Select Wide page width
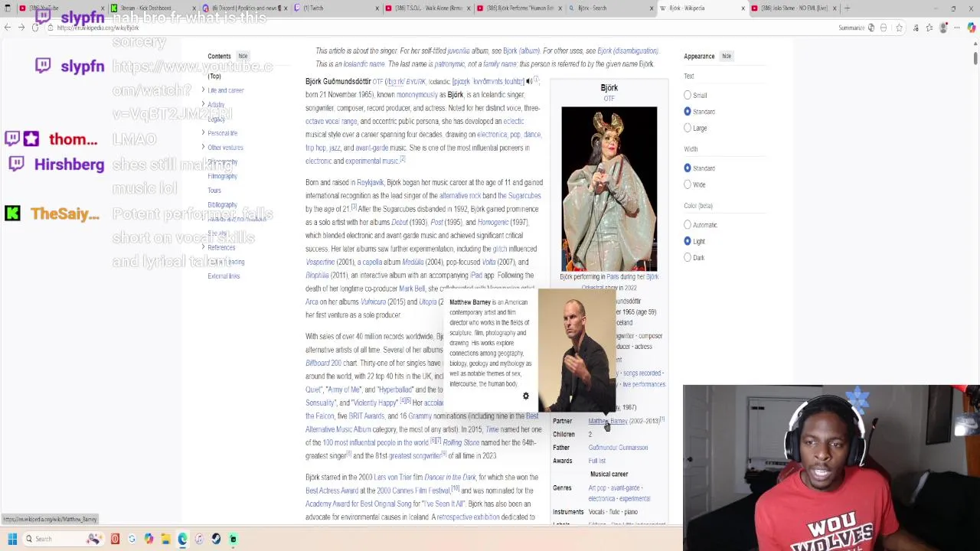This screenshot has height=551, width=980. tap(688, 184)
